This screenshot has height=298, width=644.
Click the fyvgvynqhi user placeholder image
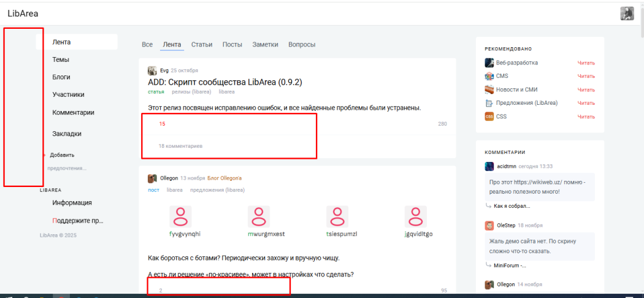click(x=180, y=216)
